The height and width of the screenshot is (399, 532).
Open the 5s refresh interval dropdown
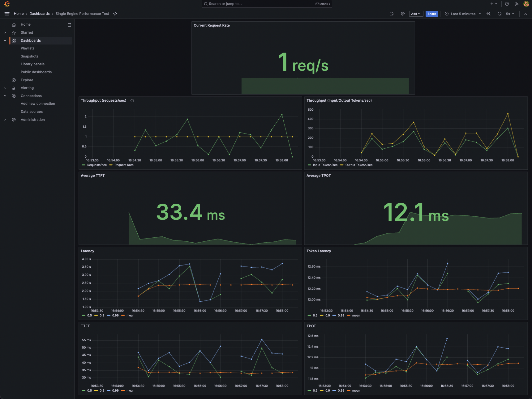coord(510,14)
